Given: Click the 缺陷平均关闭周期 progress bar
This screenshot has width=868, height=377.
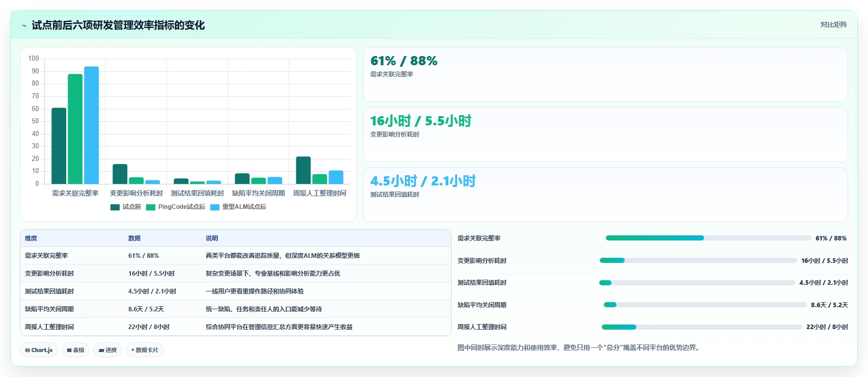Looking at the screenshot, I should pyautogui.click(x=705, y=305).
